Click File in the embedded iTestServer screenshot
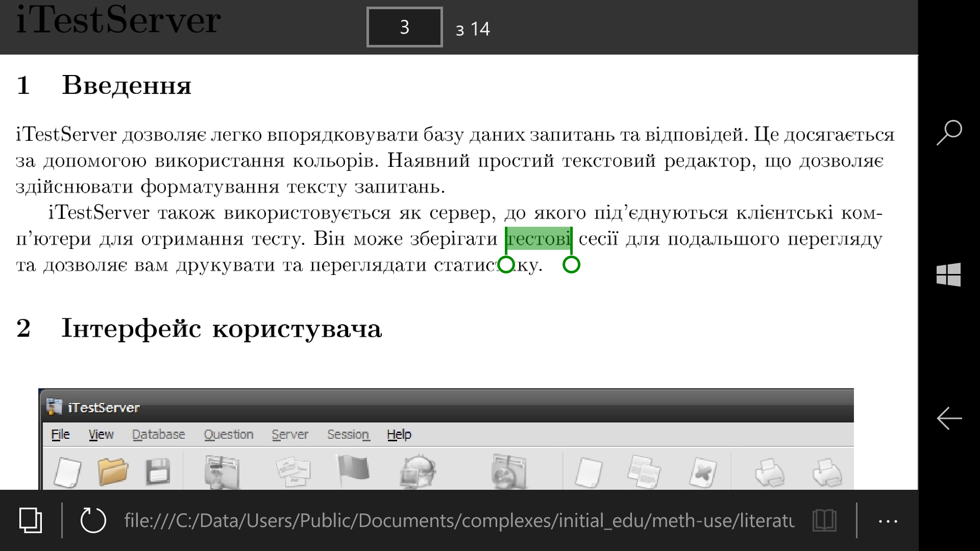The width and height of the screenshot is (980, 551). pyautogui.click(x=60, y=434)
